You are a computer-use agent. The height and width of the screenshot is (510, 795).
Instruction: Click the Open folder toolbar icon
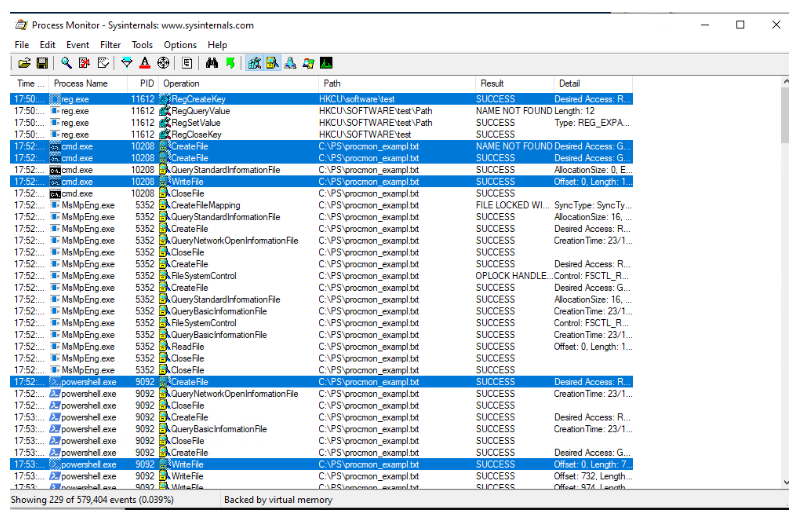coord(24,63)
